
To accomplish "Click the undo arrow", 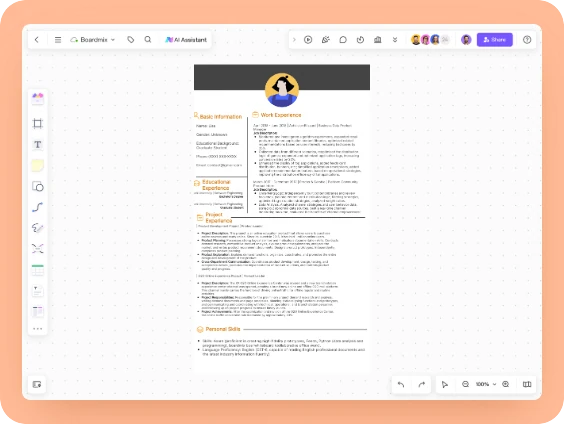I will [401, 384].
